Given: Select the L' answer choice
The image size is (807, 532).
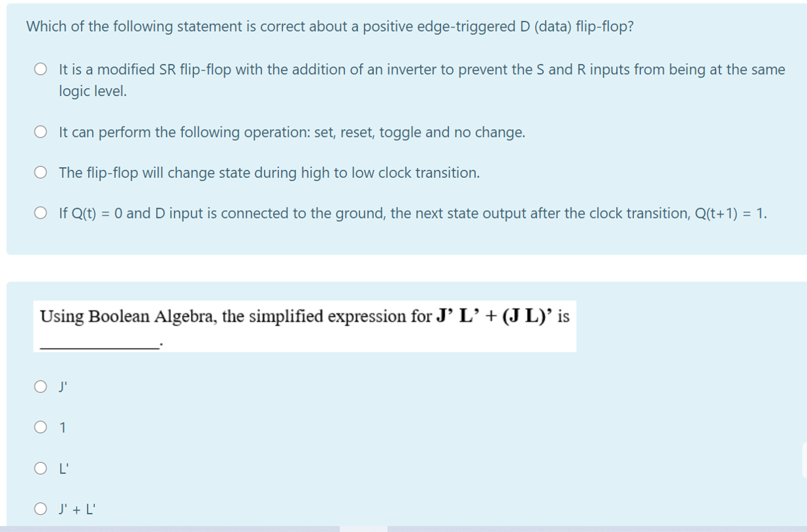Looking at the screenshot, I should (x=40, y=467).
